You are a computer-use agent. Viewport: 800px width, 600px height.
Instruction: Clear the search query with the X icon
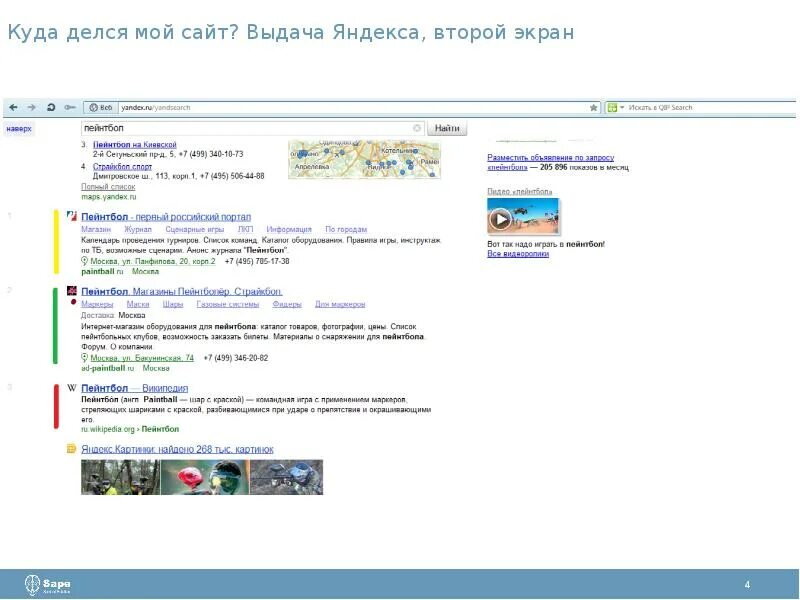(x=417, y=128)
